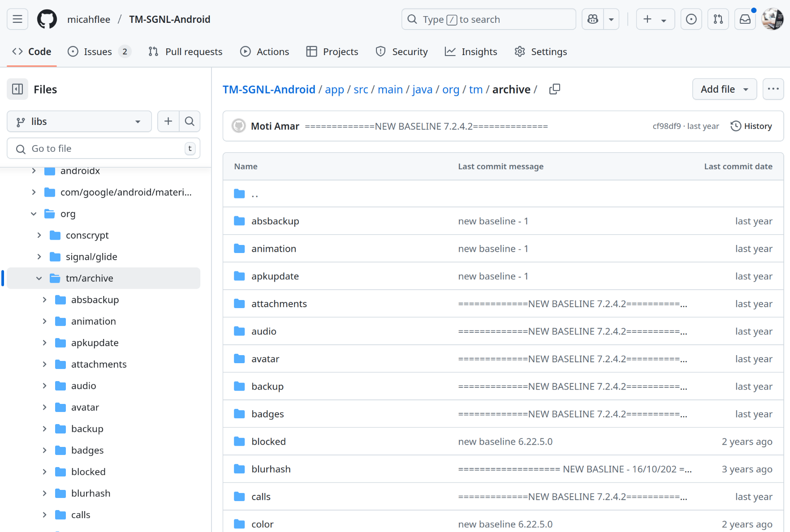View commit History

(x=751, y=126)
